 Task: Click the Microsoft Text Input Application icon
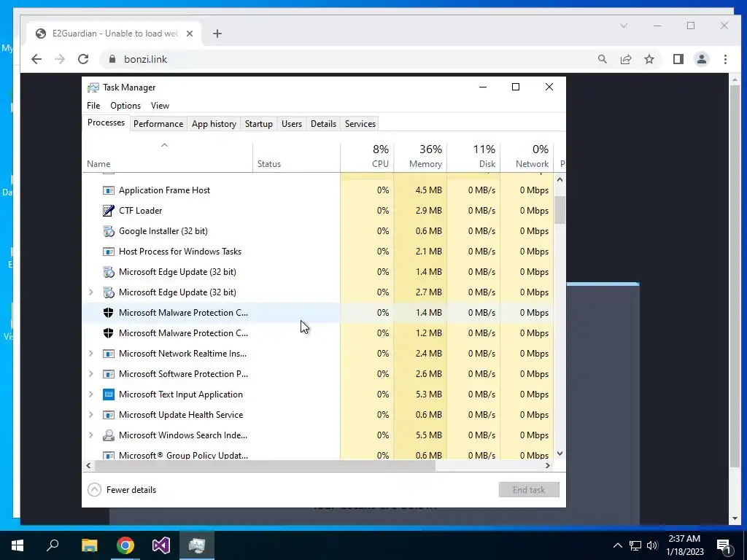coord(109,394)
